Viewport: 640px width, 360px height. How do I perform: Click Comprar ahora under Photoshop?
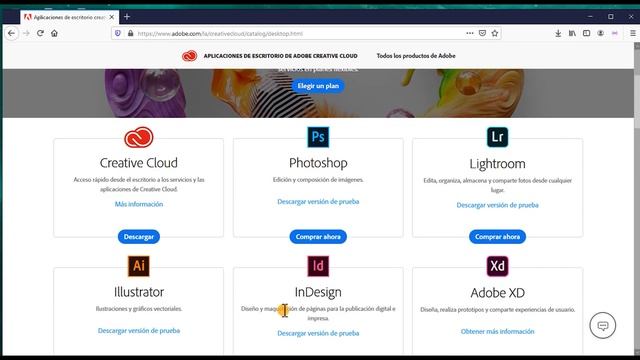(x=318, y=237)
